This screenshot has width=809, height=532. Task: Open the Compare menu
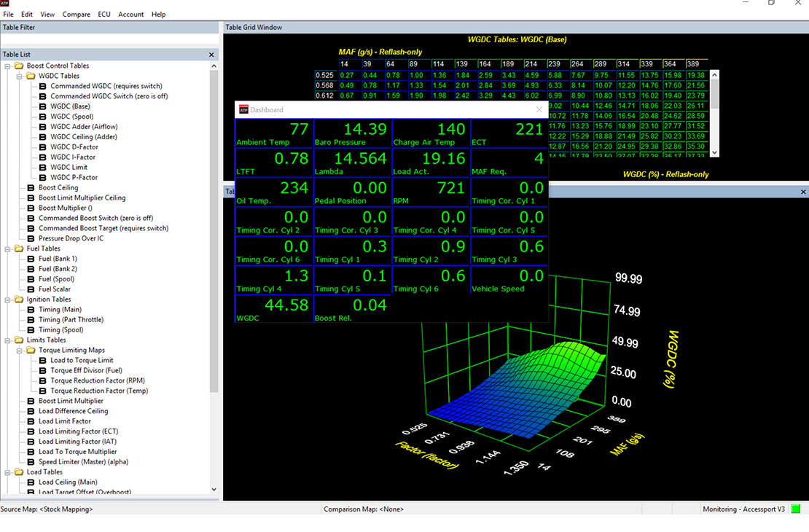click(x=77, y=15)
